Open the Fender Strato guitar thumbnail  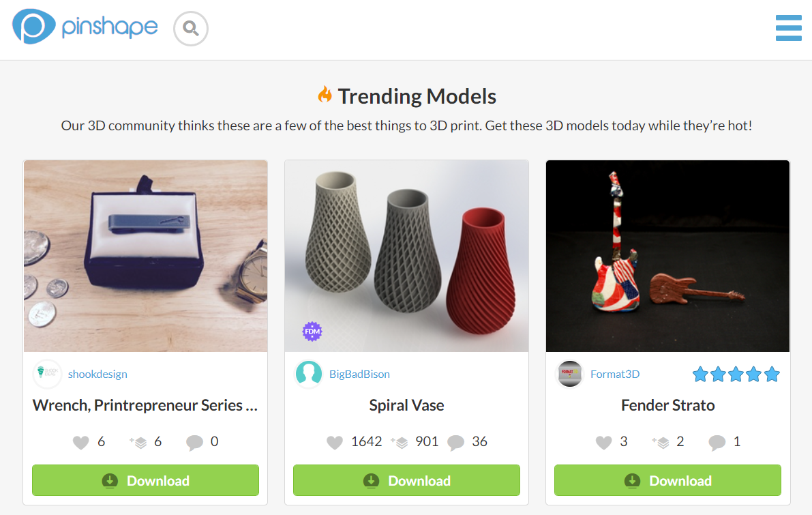667,256
